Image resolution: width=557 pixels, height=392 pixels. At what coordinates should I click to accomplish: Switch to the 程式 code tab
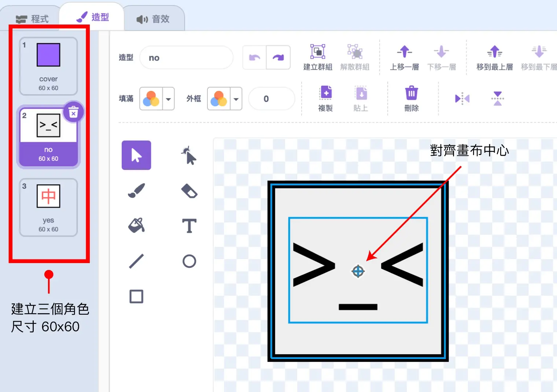click(32, 19)
